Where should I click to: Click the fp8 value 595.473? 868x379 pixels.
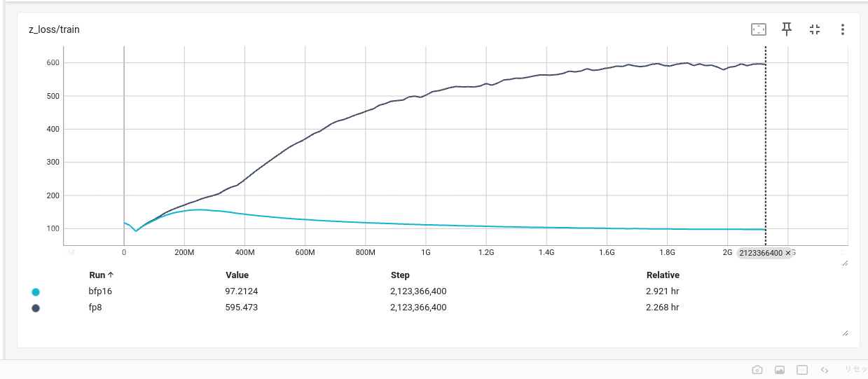click(242, 308)
